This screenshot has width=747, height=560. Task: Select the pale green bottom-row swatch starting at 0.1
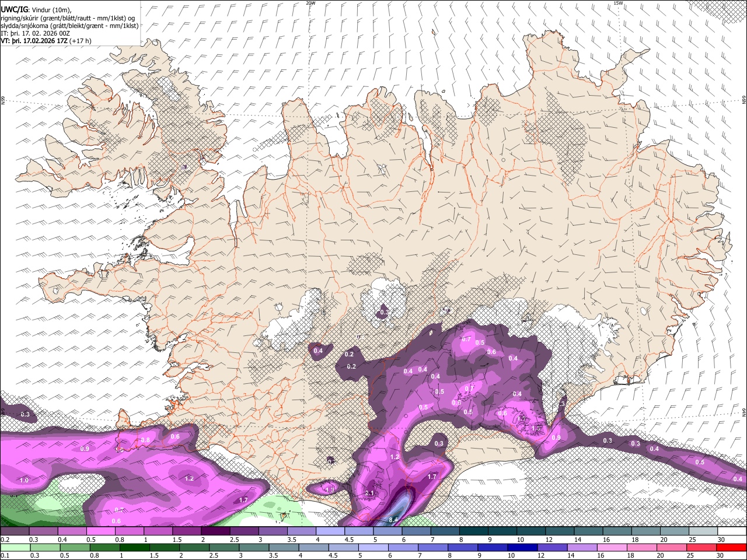click(x=15, y=548)
